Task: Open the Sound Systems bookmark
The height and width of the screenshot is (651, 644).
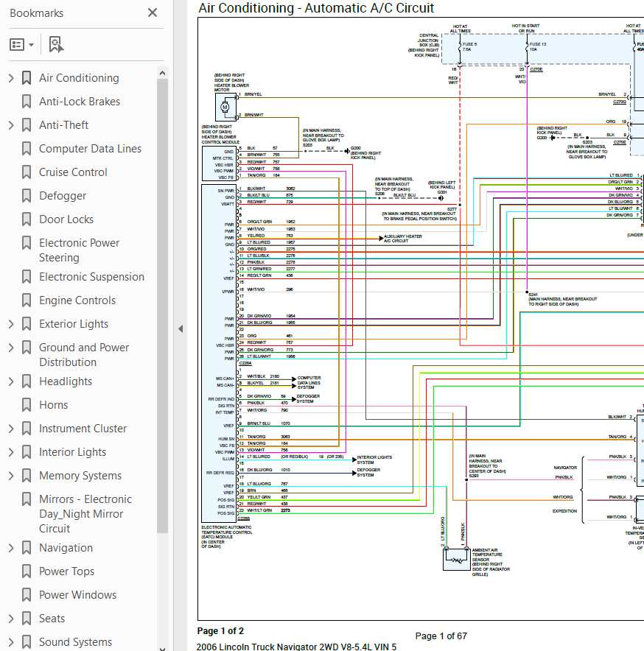Action: tap(75, 642)
